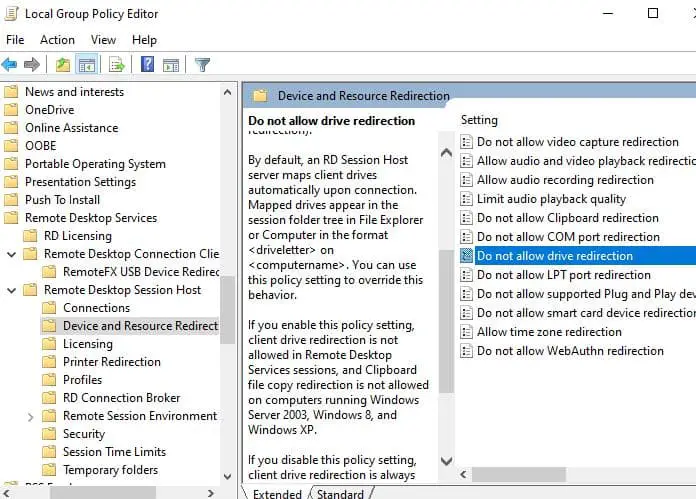The image size is (696, 499).
Task: Click the Back arrow toolbar icon
Action: tap(10, 65)
